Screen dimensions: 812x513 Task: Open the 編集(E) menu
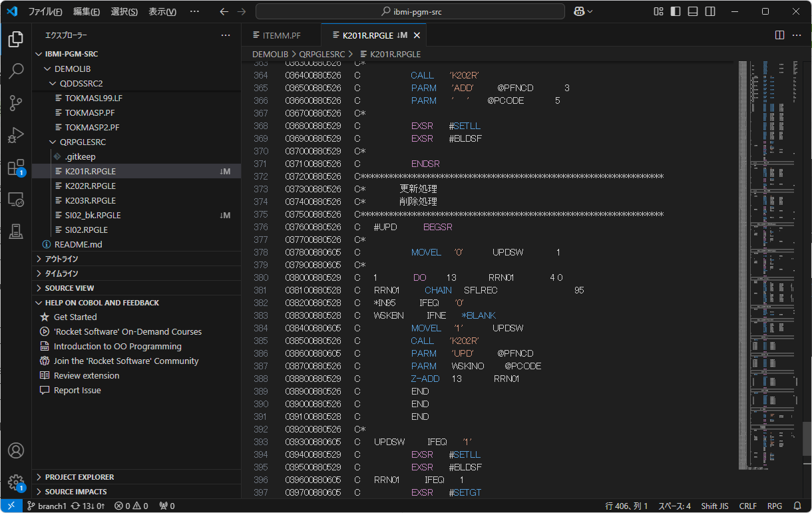coord(87,11)
